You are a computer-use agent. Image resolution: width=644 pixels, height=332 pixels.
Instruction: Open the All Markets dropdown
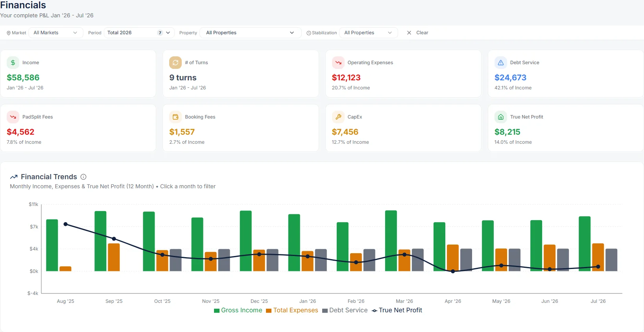click(x=55, y=33)
